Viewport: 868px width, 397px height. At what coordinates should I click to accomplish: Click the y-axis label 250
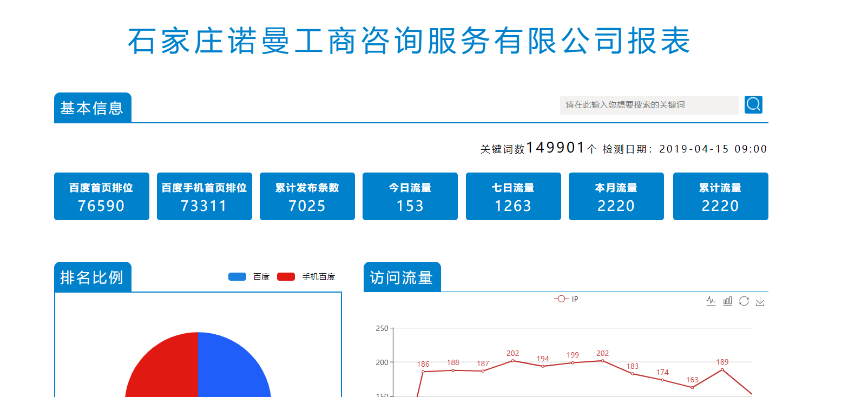coord(382,328)
